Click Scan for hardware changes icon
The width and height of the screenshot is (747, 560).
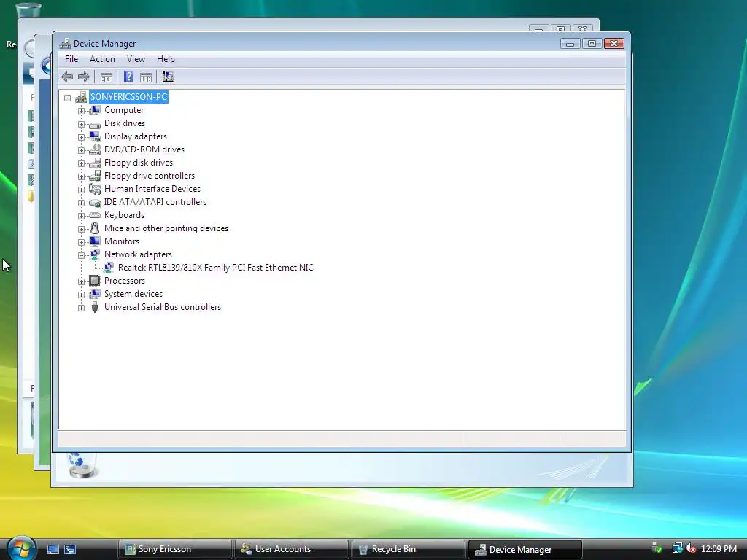point(169,77)
